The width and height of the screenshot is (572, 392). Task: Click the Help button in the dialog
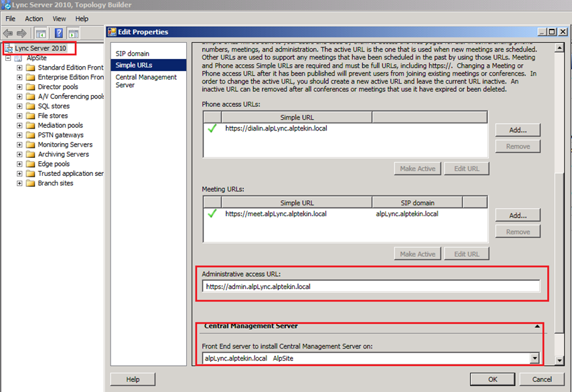point(133,379)
